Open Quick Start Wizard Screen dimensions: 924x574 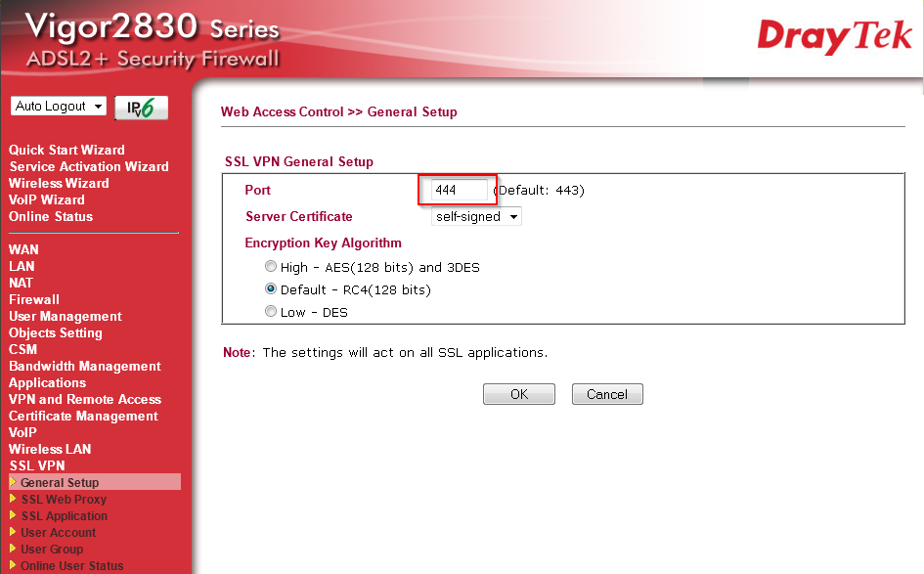(x=66, y=150)
